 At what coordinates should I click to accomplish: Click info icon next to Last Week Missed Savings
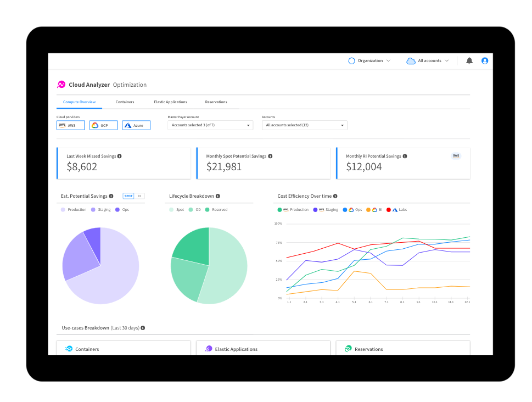pyautogui.click(x=120, y=156)
